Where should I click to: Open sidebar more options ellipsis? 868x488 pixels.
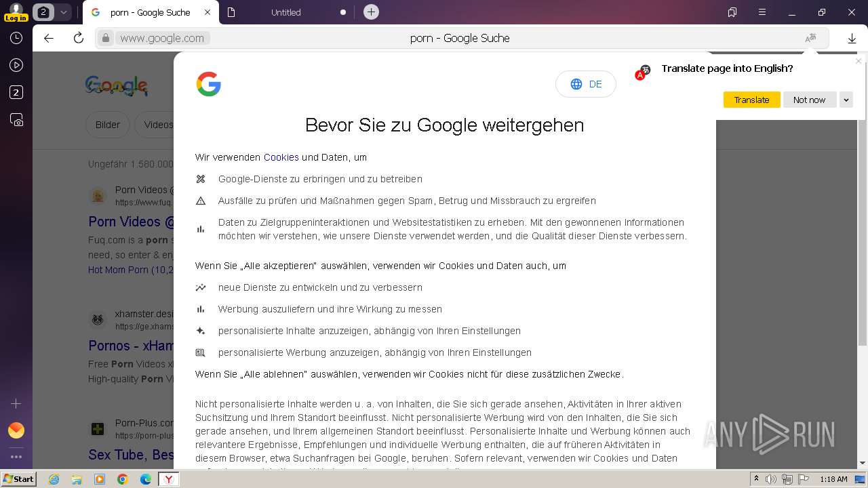coord(16,457)
